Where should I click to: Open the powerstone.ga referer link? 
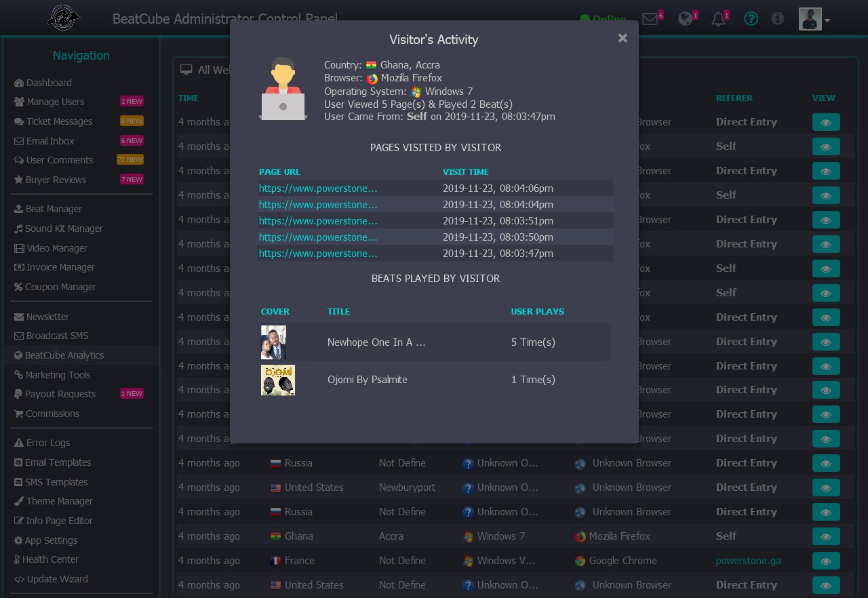coord(749,561)
